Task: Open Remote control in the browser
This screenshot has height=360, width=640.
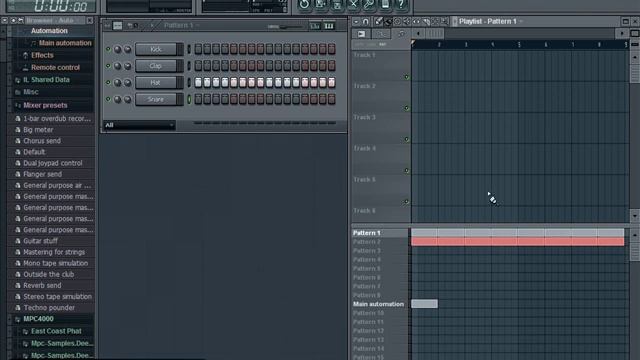Action: coord(55,68)
